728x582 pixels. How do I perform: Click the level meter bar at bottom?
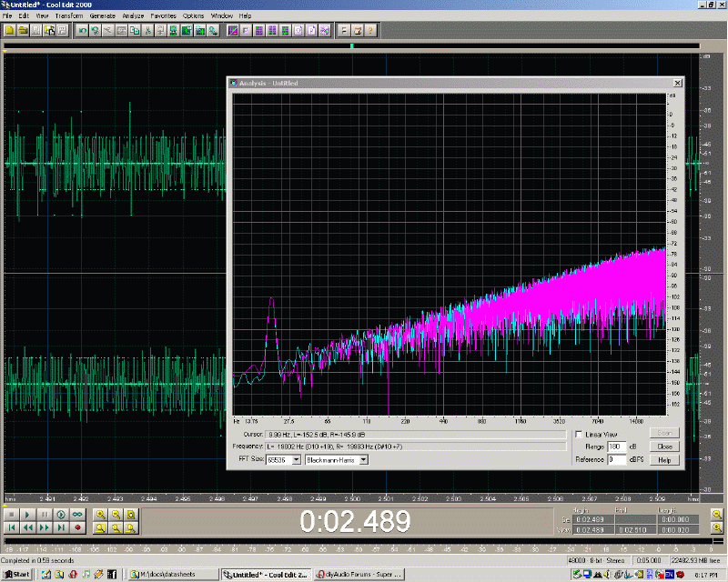click(x=359, y=541)
